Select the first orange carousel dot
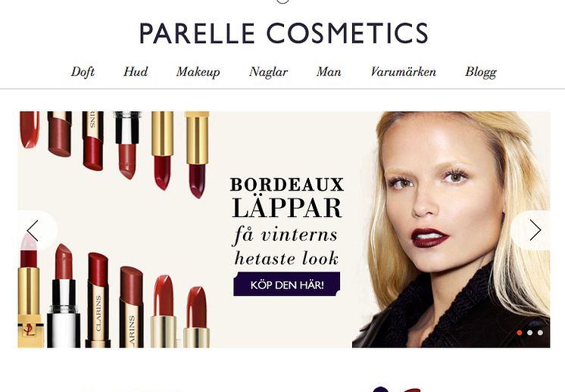 coord(520,333)
